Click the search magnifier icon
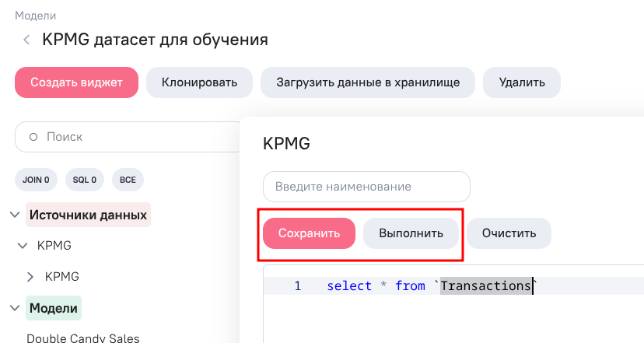 [x=33, y=137]
